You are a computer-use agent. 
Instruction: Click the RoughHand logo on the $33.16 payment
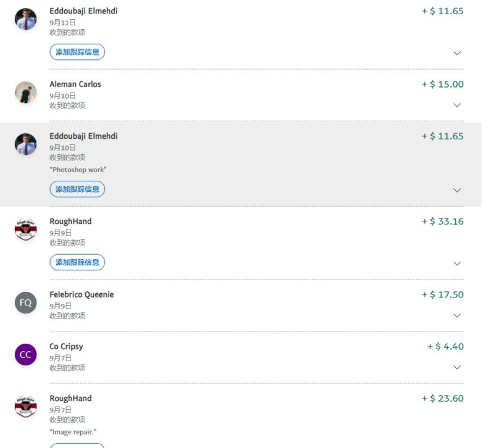pos(25,230)
